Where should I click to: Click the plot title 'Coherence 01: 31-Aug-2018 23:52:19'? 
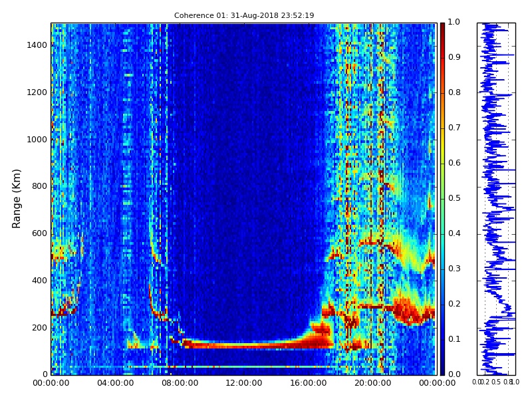coord(244,15)
